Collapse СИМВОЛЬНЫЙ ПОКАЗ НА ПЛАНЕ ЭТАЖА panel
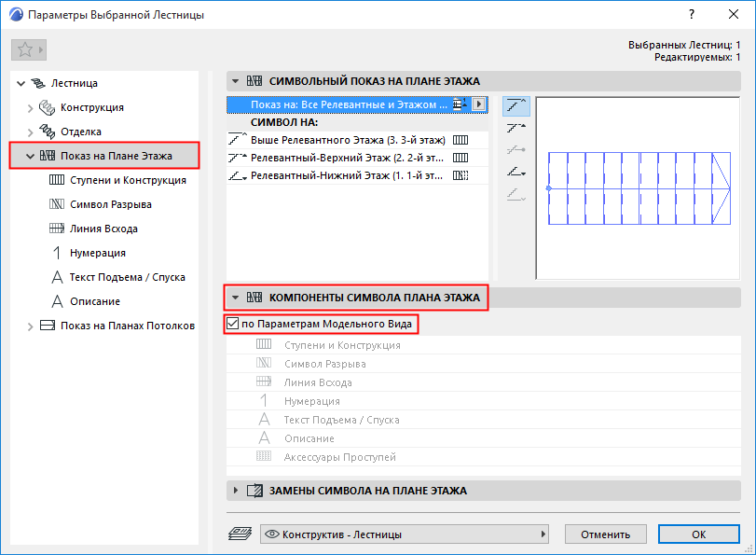 click(235, 81)
